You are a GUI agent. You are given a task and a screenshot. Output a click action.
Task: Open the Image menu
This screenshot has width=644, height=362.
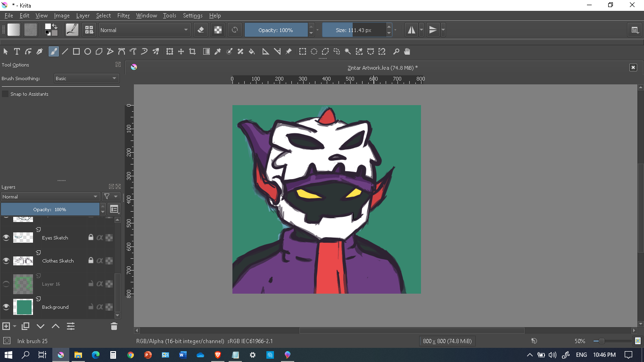[x=62, y=16]
